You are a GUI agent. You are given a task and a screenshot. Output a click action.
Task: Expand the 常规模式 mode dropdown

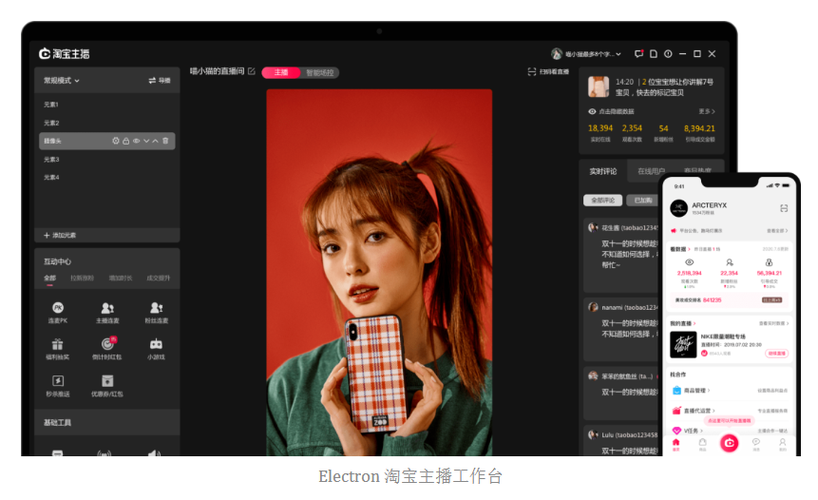(62, 80)
